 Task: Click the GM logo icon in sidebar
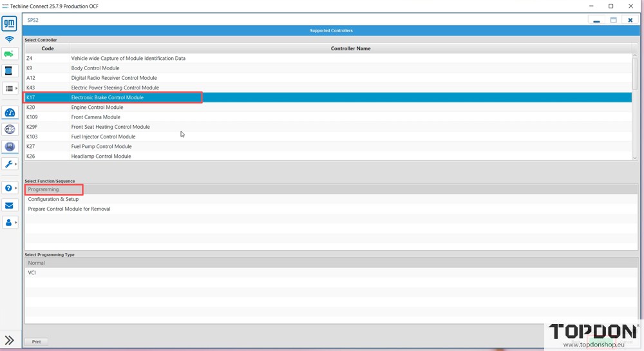pyautogui.click(x=9, y=24)
